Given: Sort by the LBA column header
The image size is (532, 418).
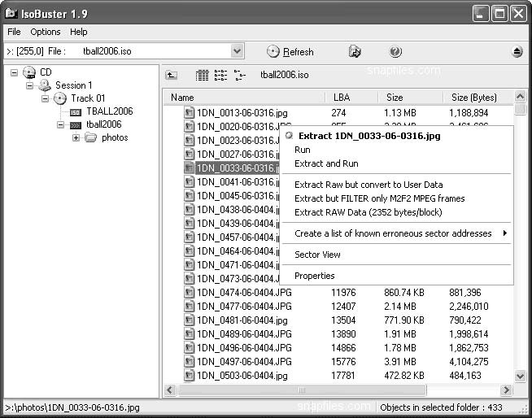Looking at the screenshot, I should point(342,98).
